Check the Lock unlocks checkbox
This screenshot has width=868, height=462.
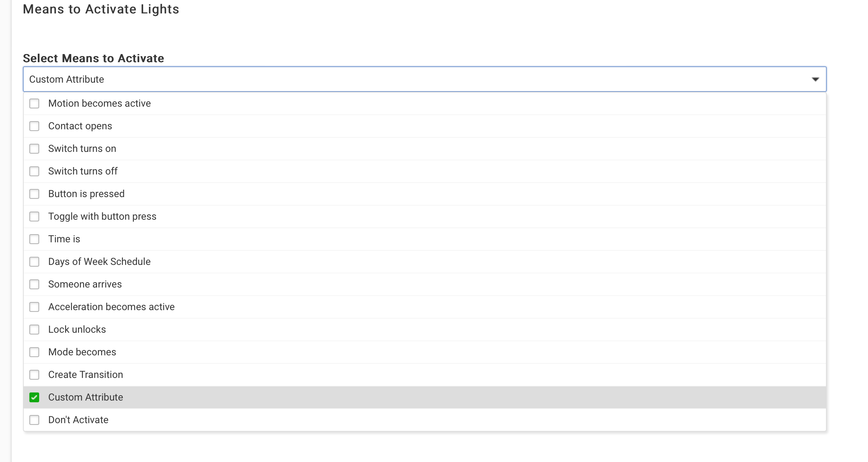(34, 330)
